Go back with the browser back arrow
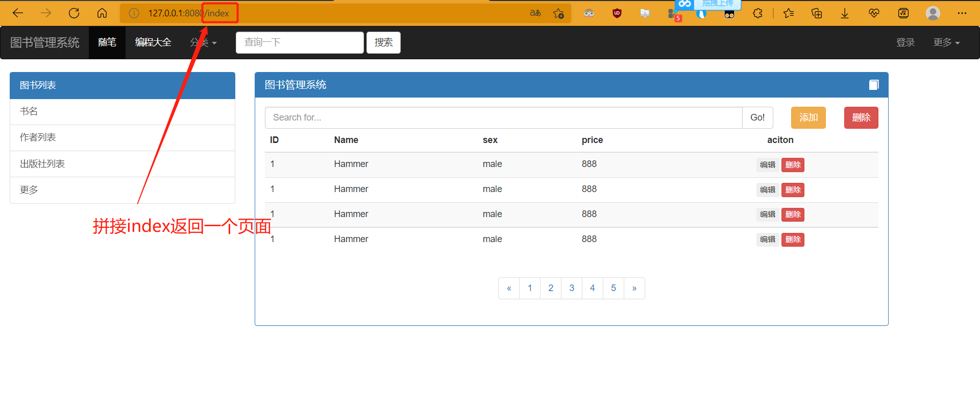The image size is (980, 404). pos(18,13)
